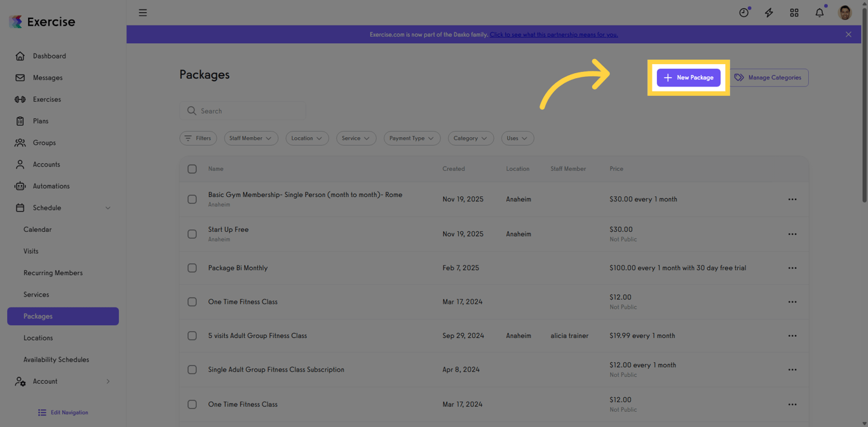Open the Exercises section in the sidebar
868x427 pixels.
tap(48, 99)
